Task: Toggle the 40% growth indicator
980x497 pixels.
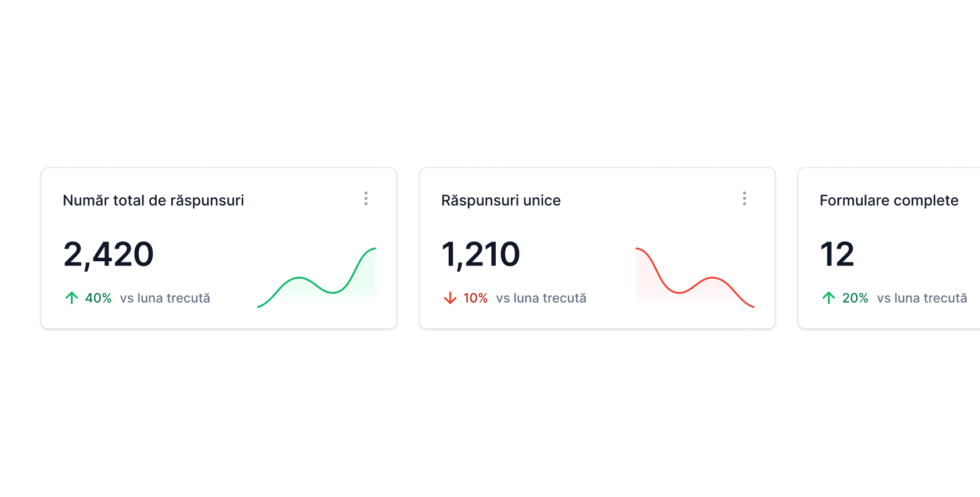Action: pyautogui.click(x=98, y=298)
